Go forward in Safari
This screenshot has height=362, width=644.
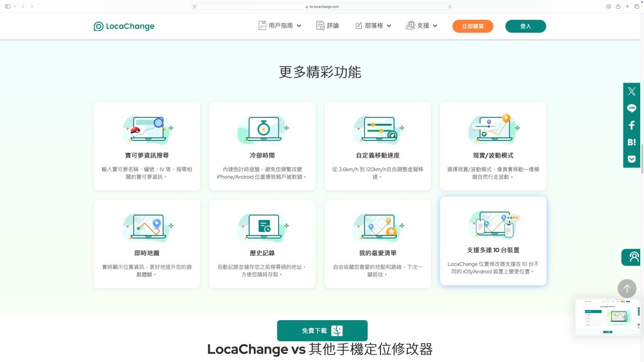[x=32, y=6]
